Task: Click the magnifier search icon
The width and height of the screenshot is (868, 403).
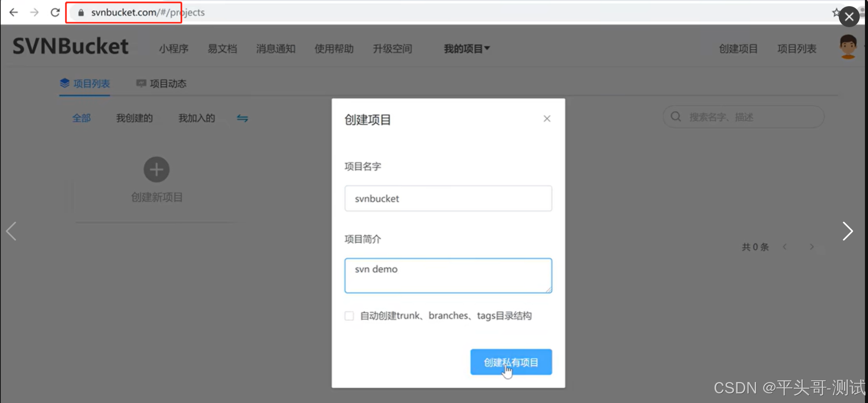Action: 675,117
